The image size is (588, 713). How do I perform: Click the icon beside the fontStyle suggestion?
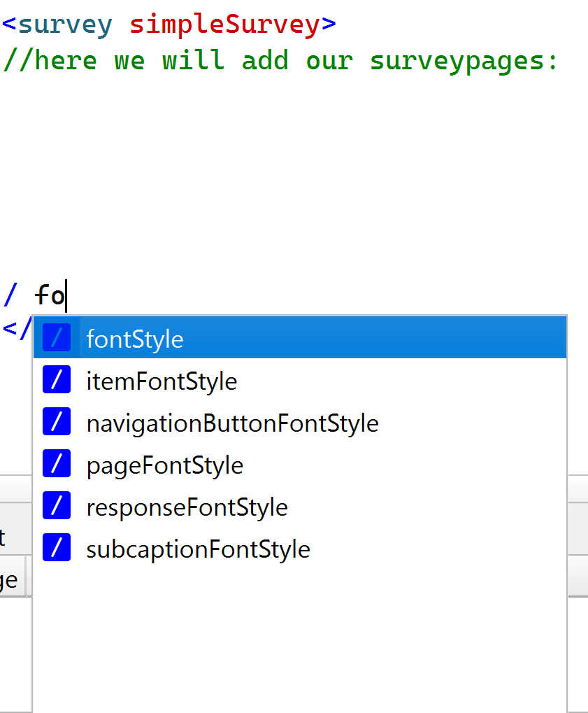(57, 338)
